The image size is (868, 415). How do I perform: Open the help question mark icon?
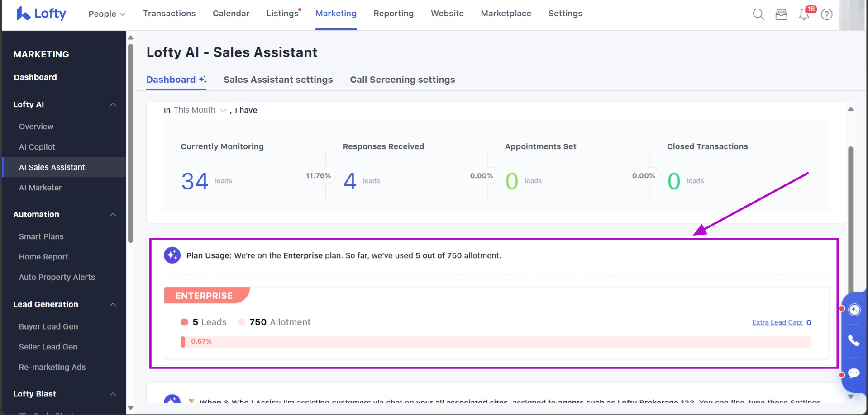(x=827, y=14)
